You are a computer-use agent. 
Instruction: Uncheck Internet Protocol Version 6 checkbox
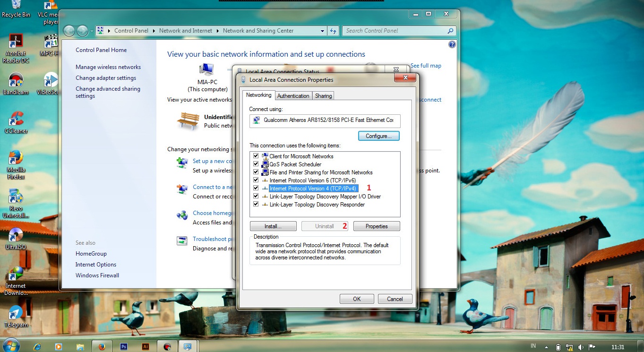point(256,180)
